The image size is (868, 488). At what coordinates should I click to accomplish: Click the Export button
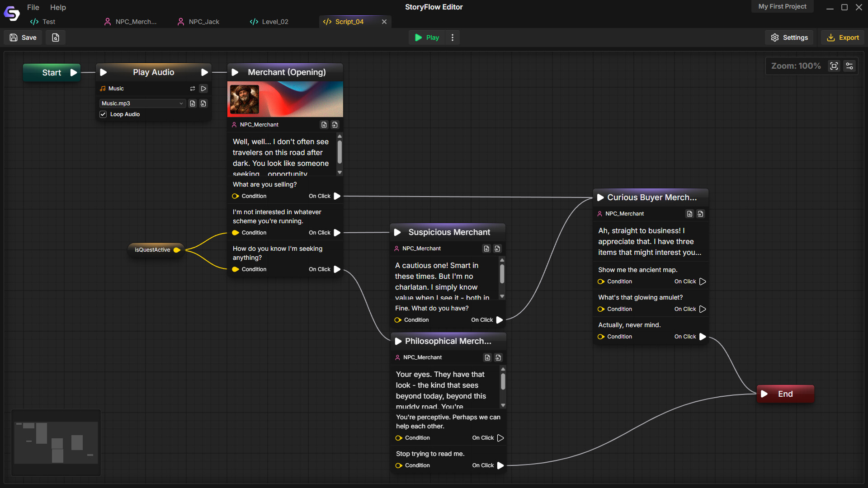pyautogui.click(x=843, y=38)
